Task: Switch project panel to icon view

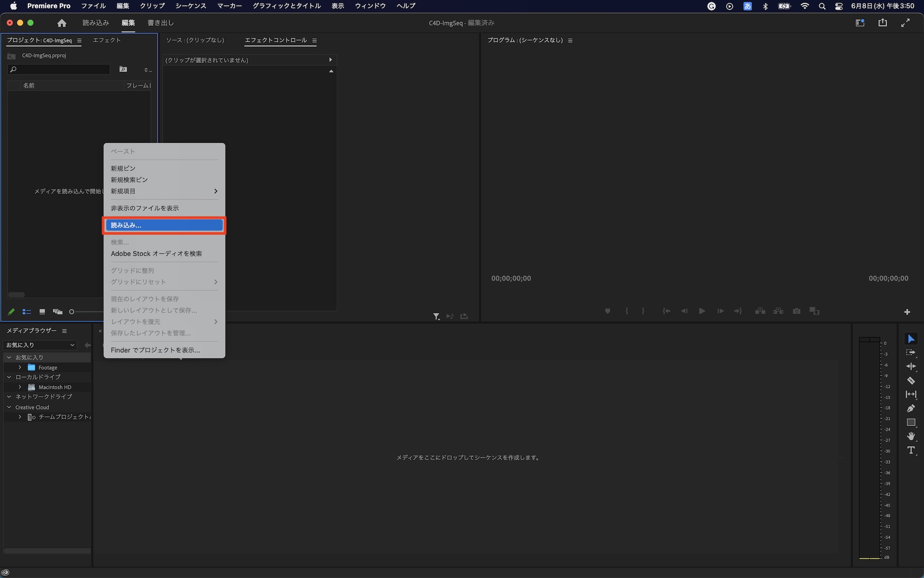Action: [x=42, y=312]
